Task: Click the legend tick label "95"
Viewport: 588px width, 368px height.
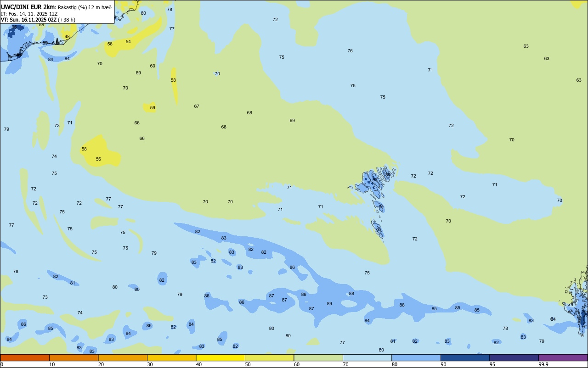Action: pyautogui.click(x=492, y=364)
